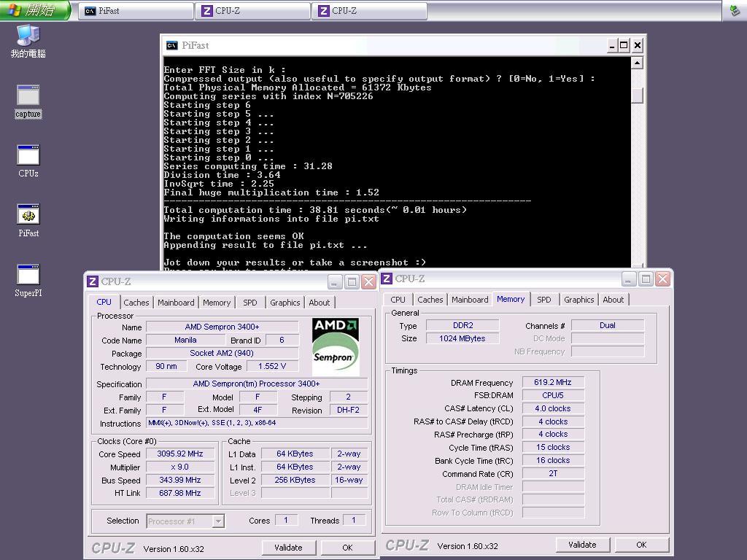The height and width of the screenshot is (560, 747).
Task: Close the left CPU-Z window
Action: (x=368, y=282)
